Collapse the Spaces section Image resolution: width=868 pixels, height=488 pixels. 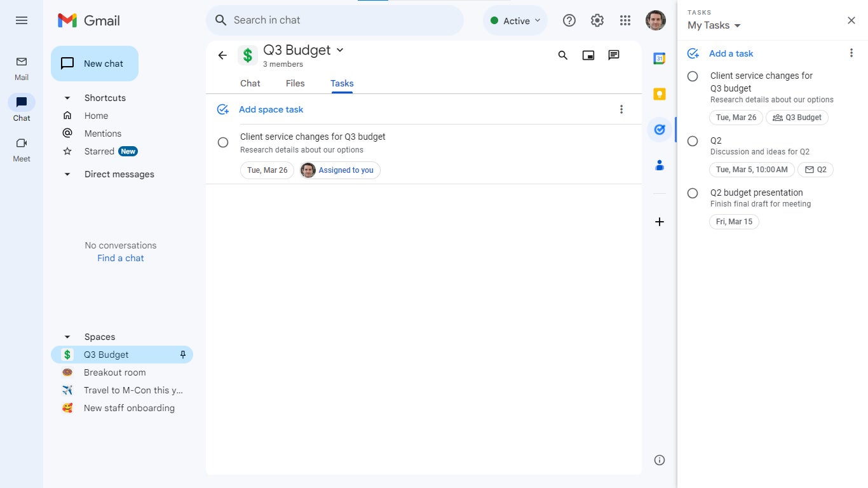pyautogui.click(x=67, y=337)
